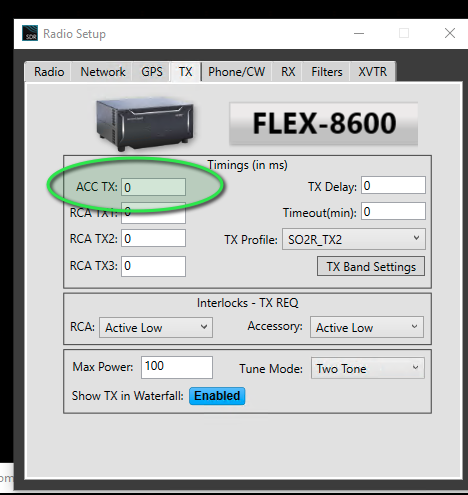Open the Network tab
Viewport: 468px width, 495px height.
103,72
